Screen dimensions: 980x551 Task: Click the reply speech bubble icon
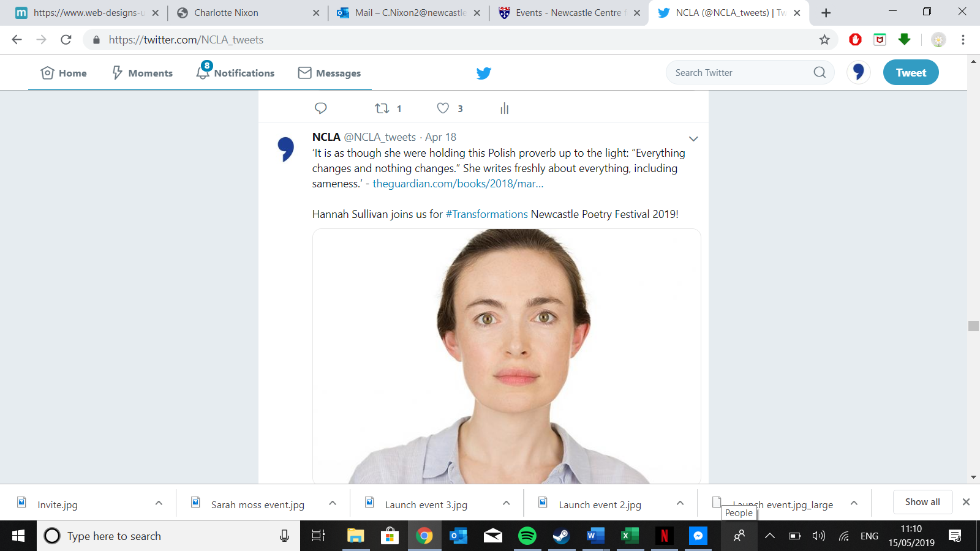pyautogui.click(x=320, y=108)
